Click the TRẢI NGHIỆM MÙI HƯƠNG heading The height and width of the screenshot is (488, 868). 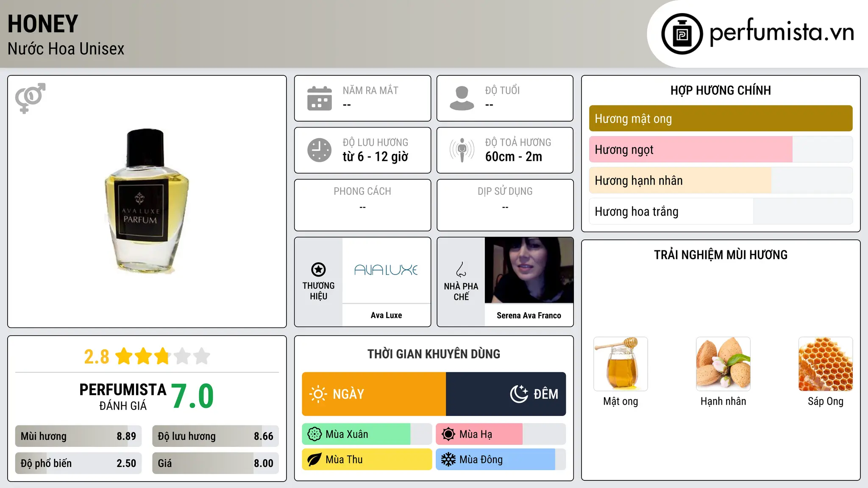click(x=721, y=255)
